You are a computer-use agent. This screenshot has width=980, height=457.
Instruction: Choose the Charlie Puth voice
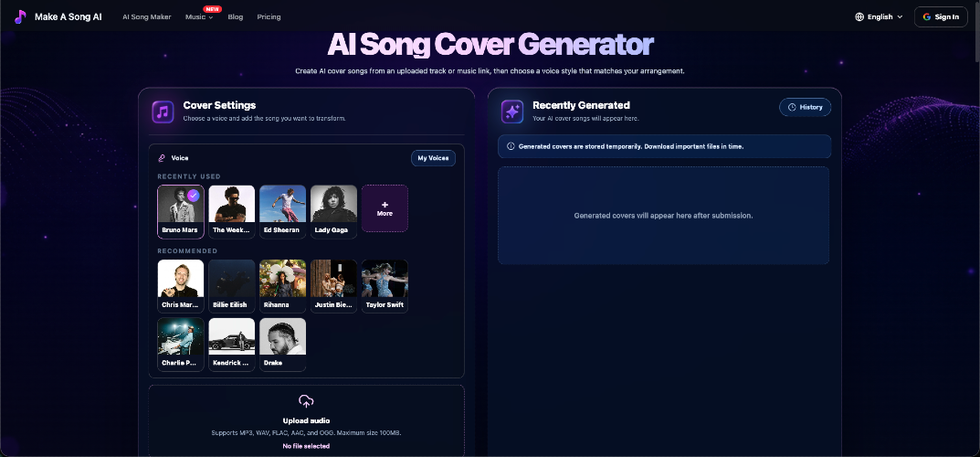(181, 345)
